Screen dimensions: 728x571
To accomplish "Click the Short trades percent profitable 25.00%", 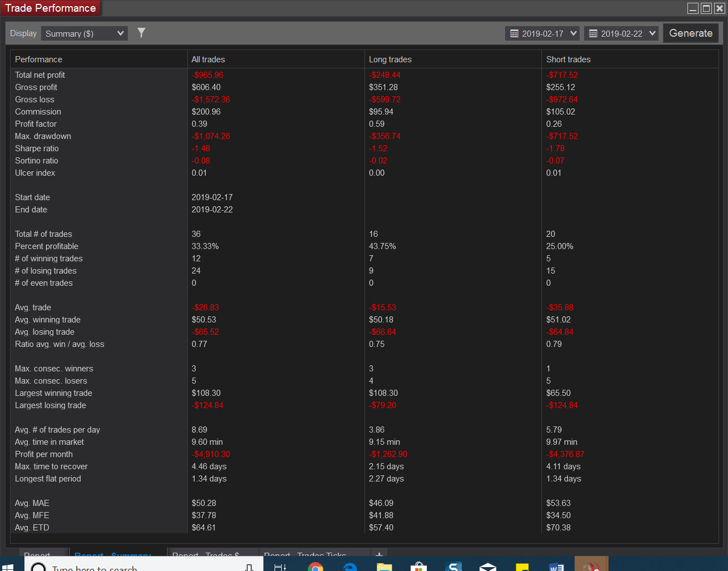I will point(560,246).
